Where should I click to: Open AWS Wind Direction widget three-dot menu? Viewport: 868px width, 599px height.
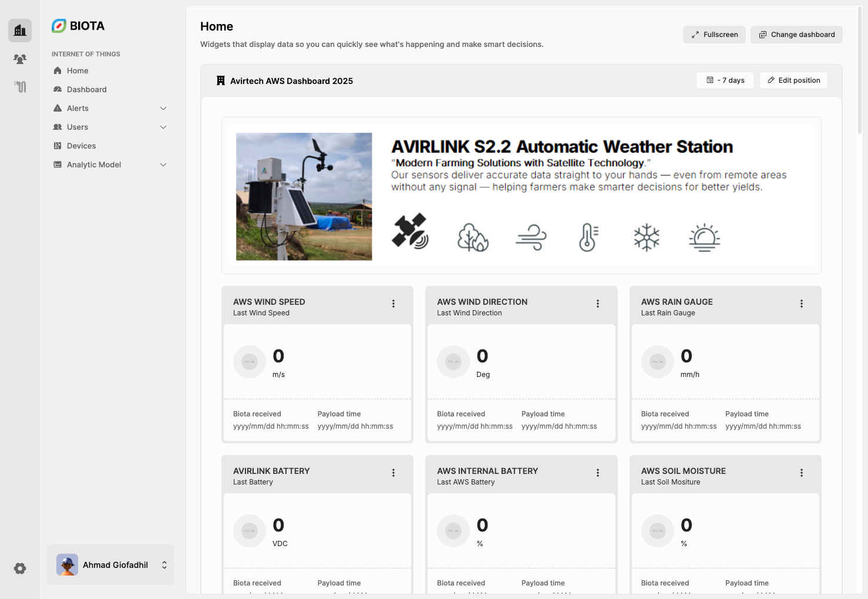pyautogui.click(x=598, y=304)
